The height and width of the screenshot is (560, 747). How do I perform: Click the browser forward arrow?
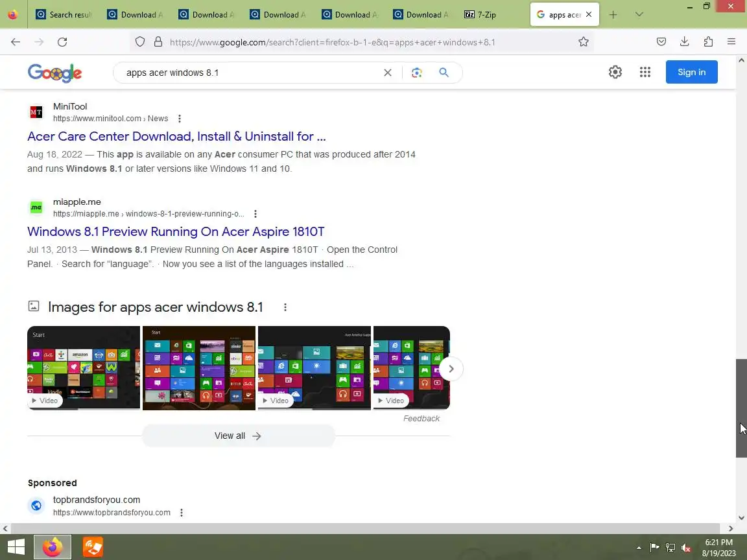(39, 42)
